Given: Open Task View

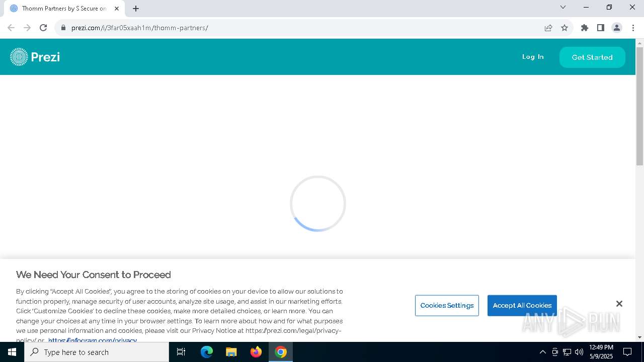Looking at the screenshot, I should [181, 352].
